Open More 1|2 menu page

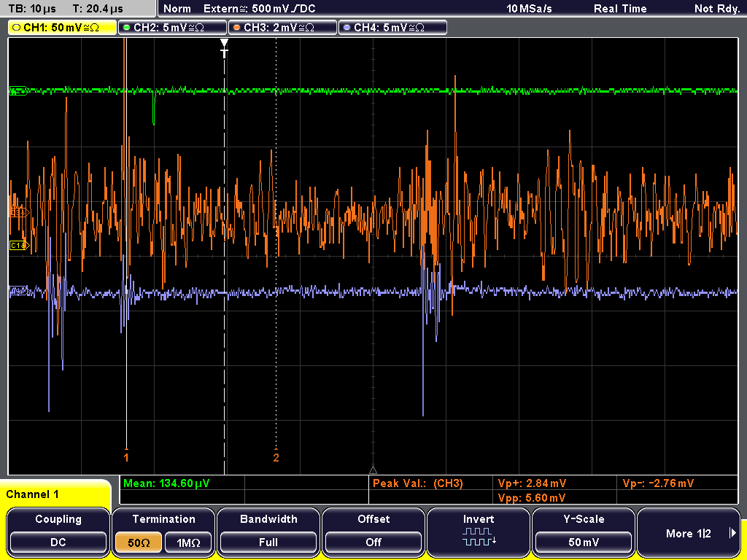pos(689,533)
